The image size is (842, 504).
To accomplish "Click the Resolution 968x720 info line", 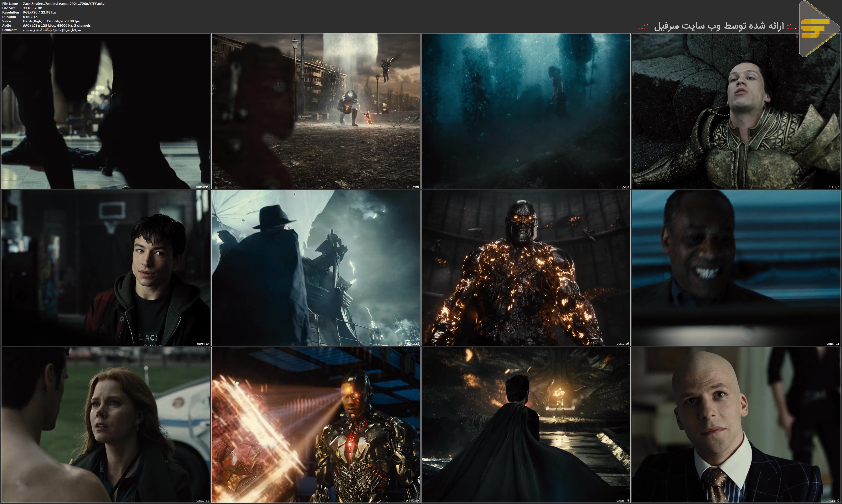I will pyautogui.click(x=39, y=12).
